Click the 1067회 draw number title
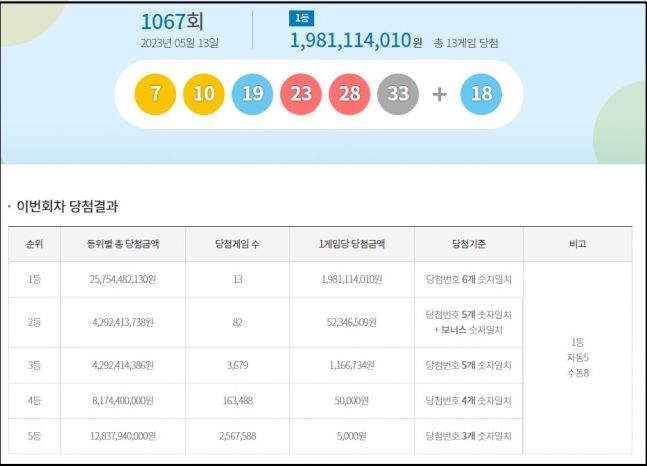647x466 pixels. (x=173, y=21)
